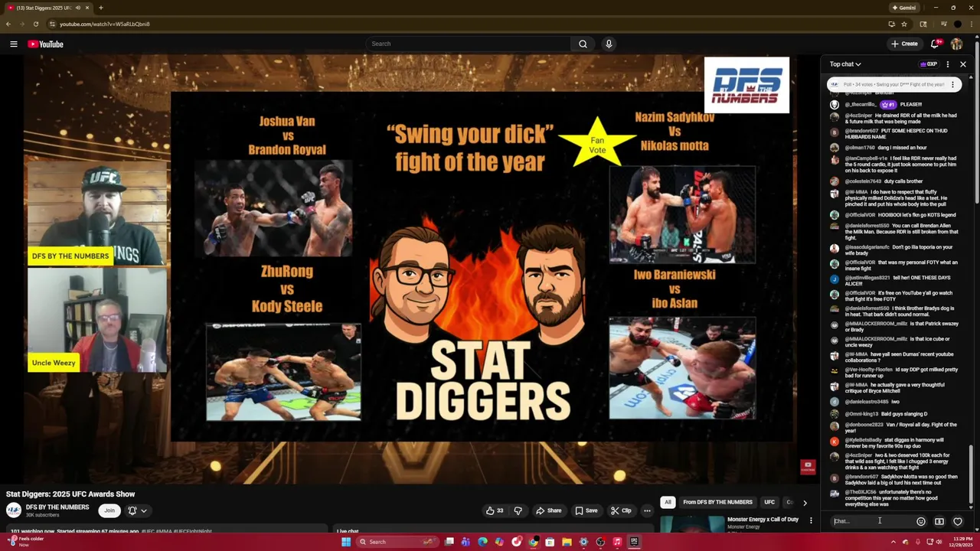Image resolution: width=980 pixels, height=551 pixels.
Task: Open the poll banner options menu
Action: coord(952,84)
